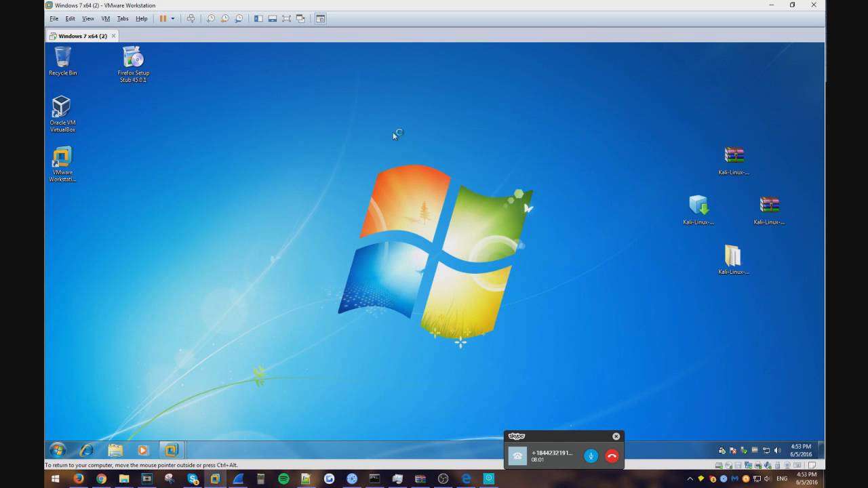This screenshot has height=488, width=868.
Task: Select the Recycle Bin desktop icon
Action: pyautogui.click(x=62, y=61)
